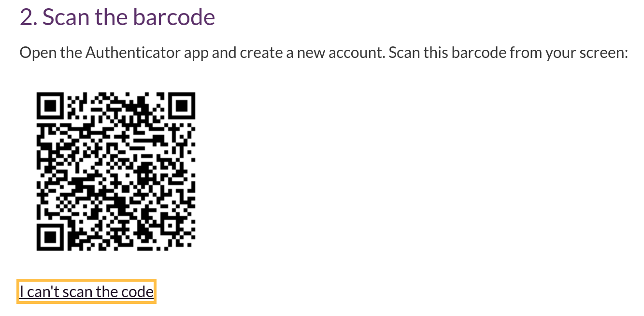The height and width of the screenshot is (316, 644).
Task: Click the small alignment square inside the QR code
Action: (x=170, y=225)
